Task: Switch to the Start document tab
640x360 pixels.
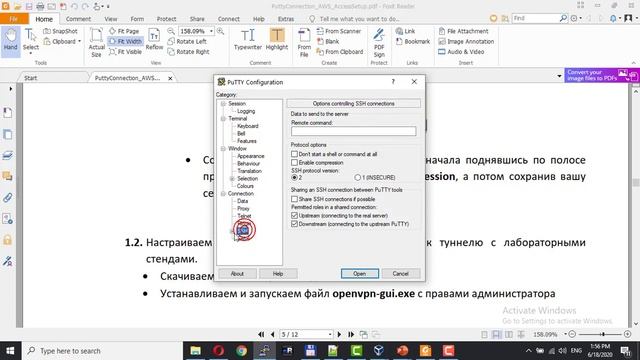Action: [30, 78]
